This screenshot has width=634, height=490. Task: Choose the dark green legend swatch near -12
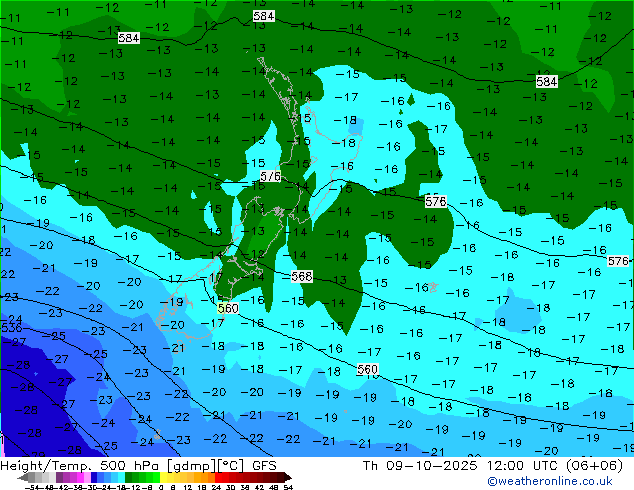coord(129,477)
